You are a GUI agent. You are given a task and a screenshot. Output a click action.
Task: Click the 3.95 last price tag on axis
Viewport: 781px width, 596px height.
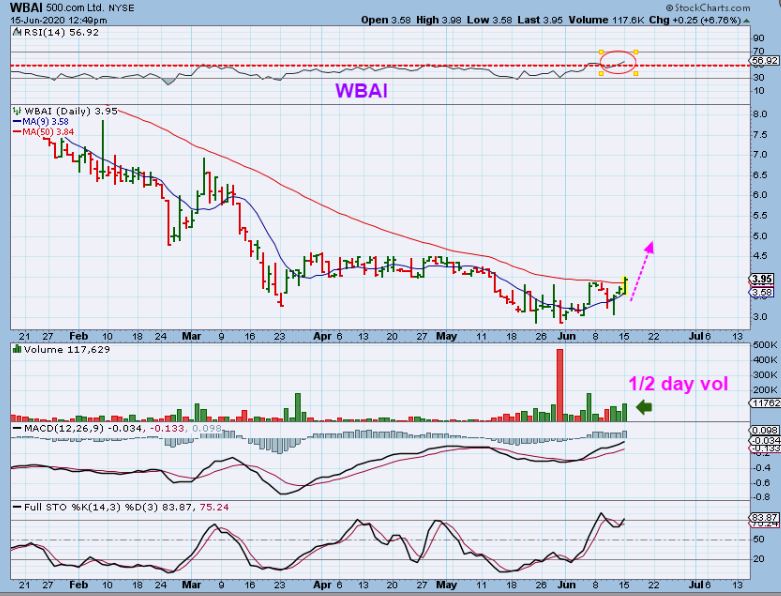point(762,279)
